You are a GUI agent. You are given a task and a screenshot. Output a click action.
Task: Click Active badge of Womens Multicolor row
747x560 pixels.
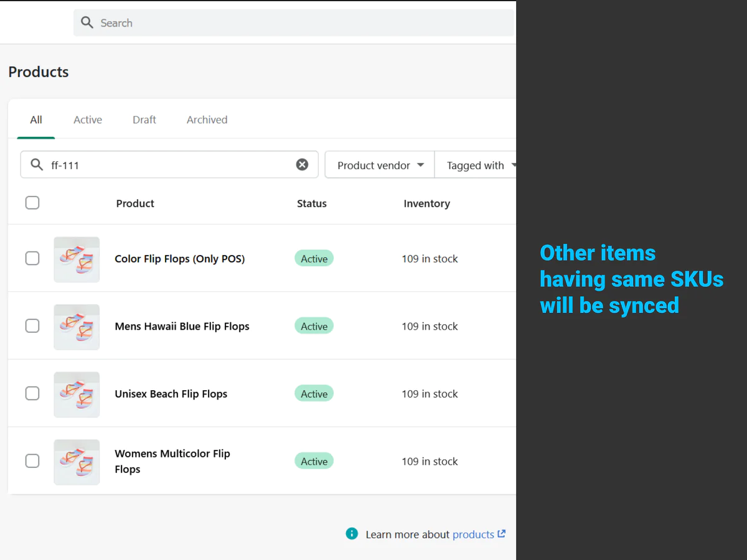[314, 461]
